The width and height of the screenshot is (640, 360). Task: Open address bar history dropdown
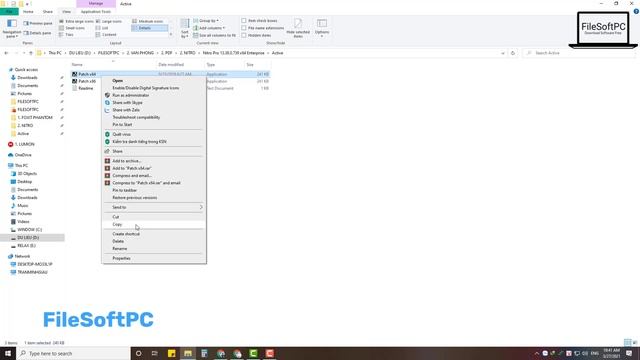(502, 53)
